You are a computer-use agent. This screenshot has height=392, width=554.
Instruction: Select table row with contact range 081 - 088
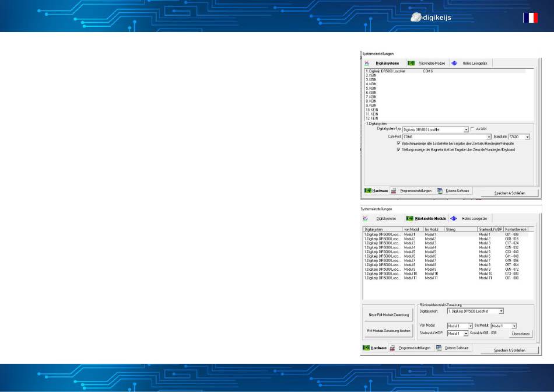[446, 278]
